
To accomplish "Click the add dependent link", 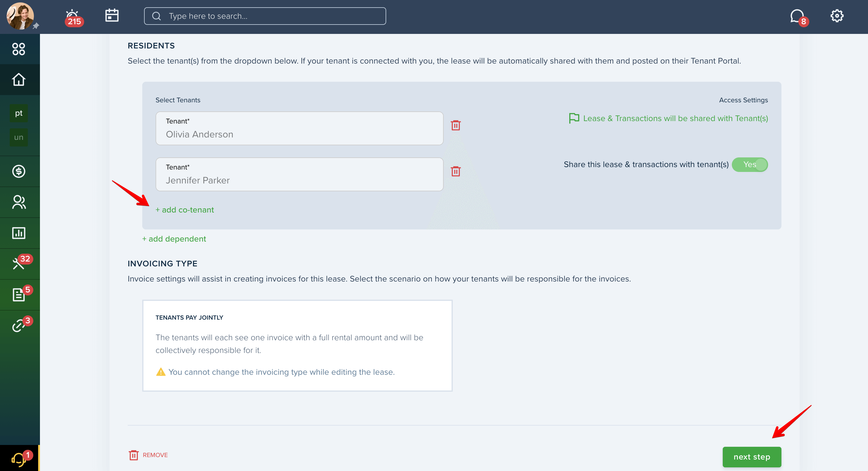I will 174,239.
